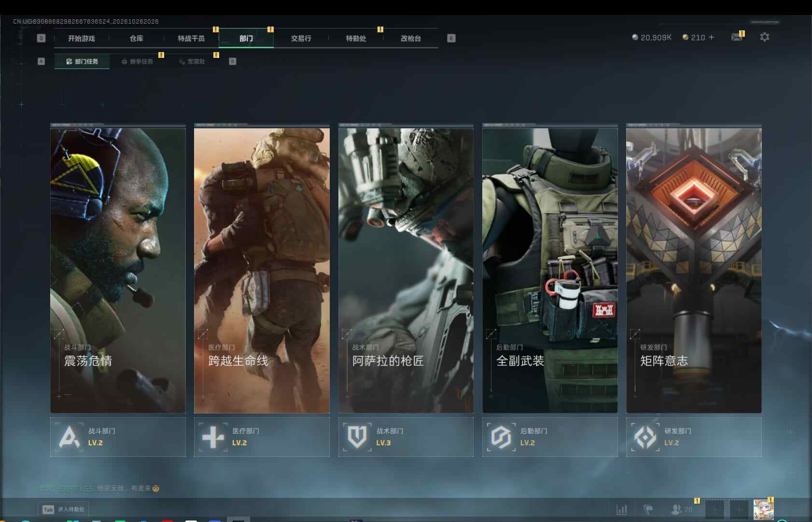The image size is (812, 522).
Task: Open the mail envelope icon
Action: pos(737,37)
